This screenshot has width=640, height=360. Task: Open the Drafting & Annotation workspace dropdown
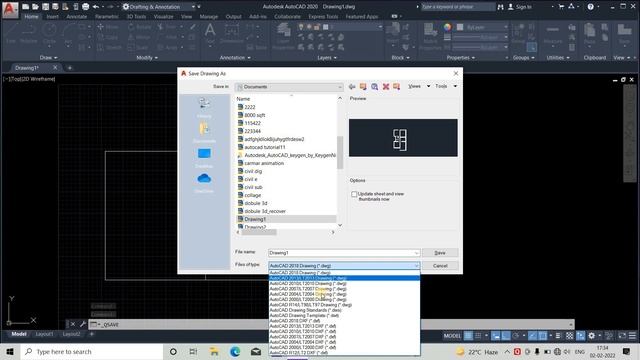pyautogui.click(x=193, y=7)
